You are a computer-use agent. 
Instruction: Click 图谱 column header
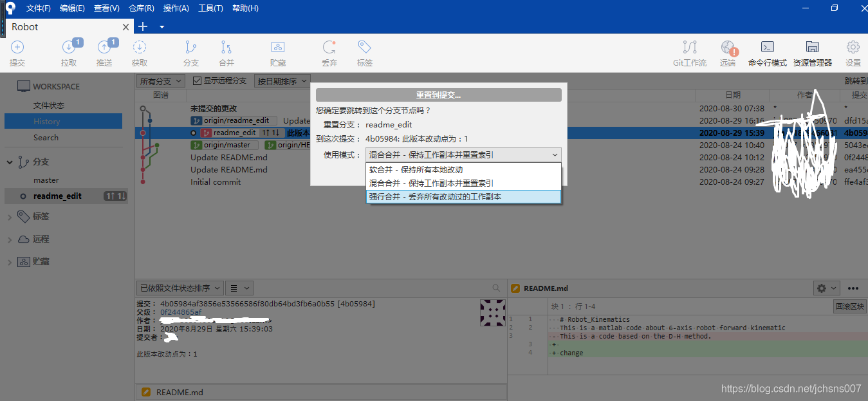click(161, 95)
